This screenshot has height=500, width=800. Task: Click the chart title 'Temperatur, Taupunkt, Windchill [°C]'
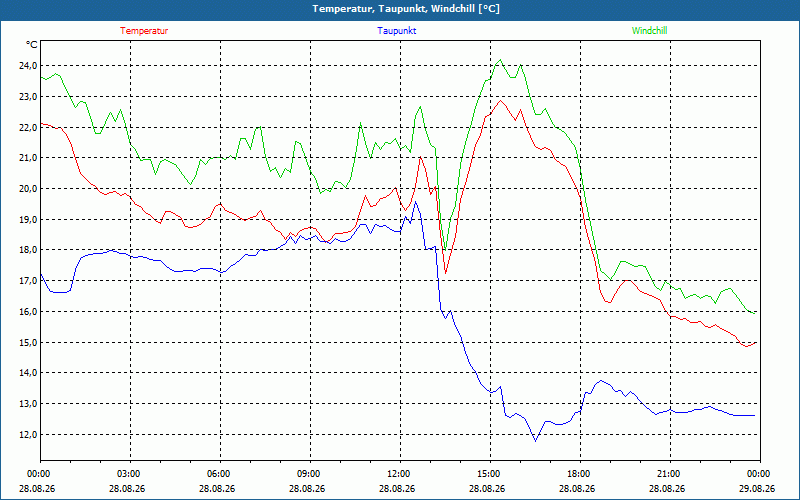click(x=406, y=9)
